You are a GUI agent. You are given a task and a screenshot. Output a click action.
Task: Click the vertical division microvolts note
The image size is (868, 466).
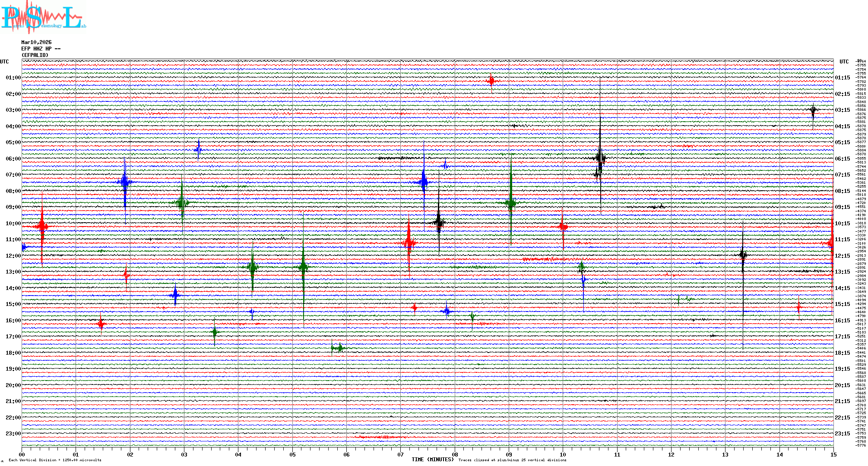[55, 460]
